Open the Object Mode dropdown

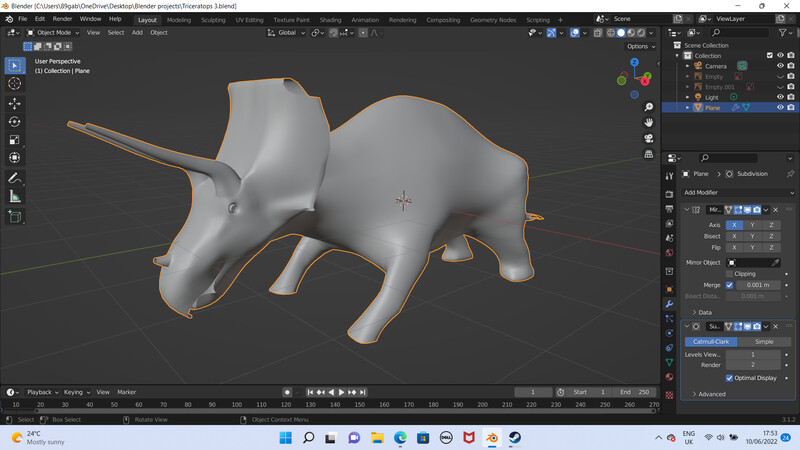point(52,32)
